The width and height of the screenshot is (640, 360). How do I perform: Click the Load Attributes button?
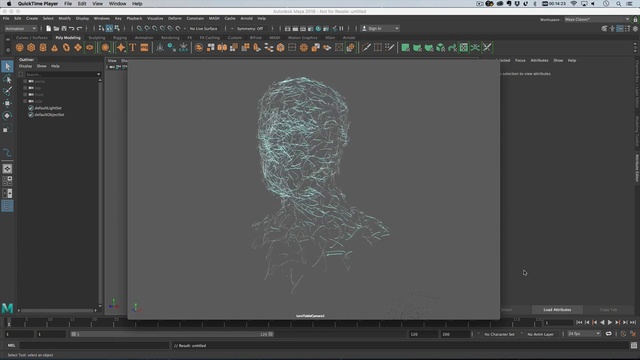[557, 310]
